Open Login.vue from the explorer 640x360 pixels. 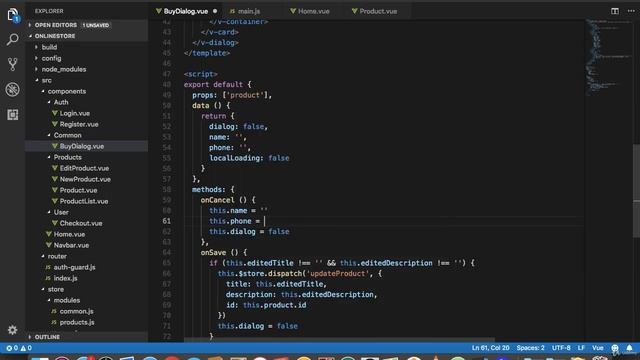(87, 113)
